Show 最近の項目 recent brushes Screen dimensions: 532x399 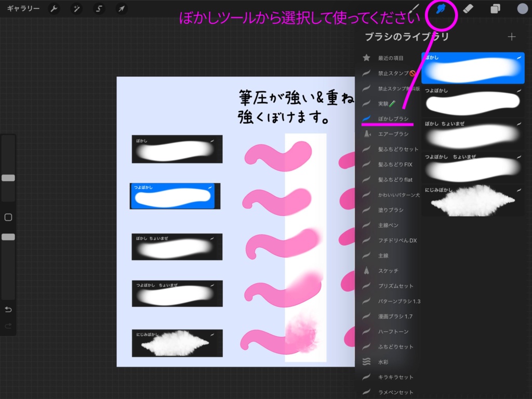tap(391, 58)
